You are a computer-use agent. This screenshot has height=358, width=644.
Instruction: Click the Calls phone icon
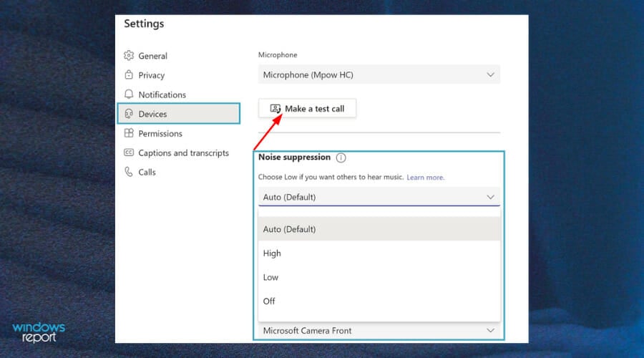point(129,172)
